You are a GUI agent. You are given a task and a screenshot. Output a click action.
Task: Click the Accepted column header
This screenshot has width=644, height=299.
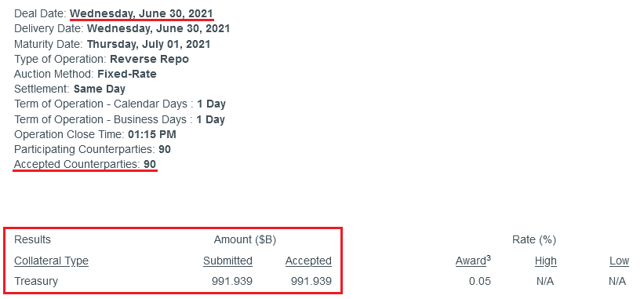(x=308, y=261)
